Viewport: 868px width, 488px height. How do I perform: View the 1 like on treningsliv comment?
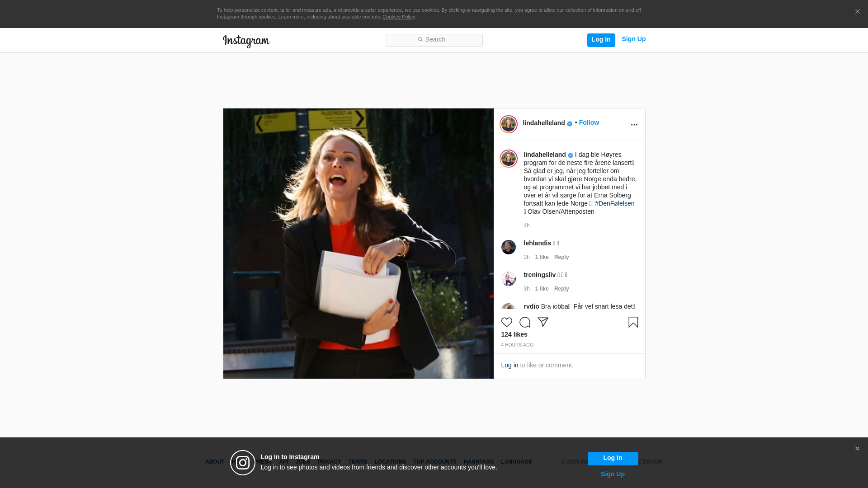pyautogui.click(x=542, y=289)
